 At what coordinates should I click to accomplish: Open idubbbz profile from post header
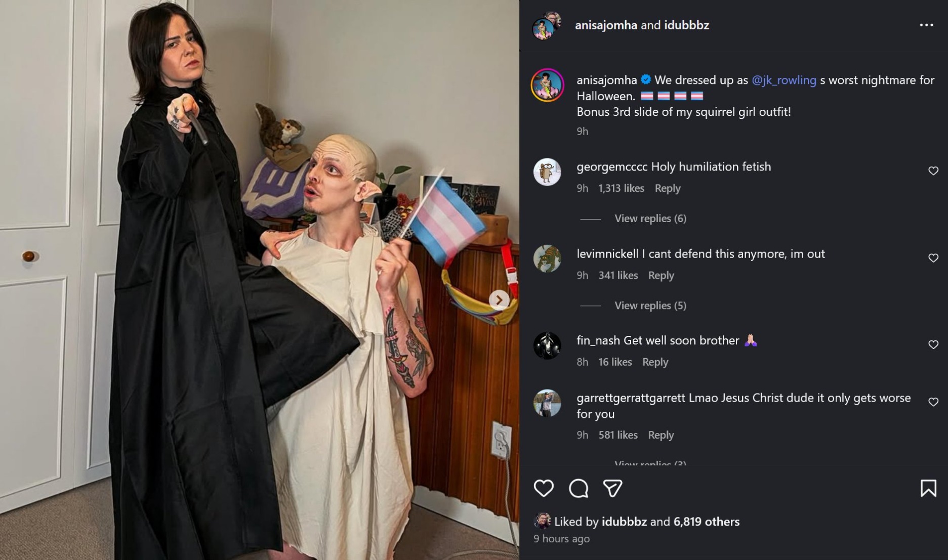[686, 25]
